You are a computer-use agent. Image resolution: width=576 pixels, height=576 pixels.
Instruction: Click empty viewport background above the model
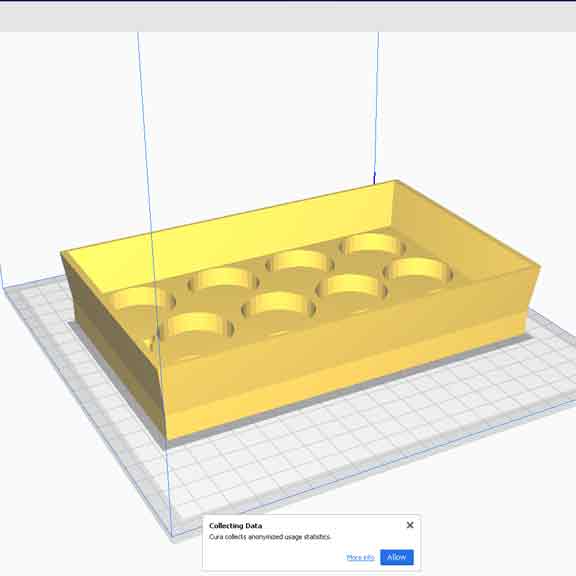tap(257, 110)
